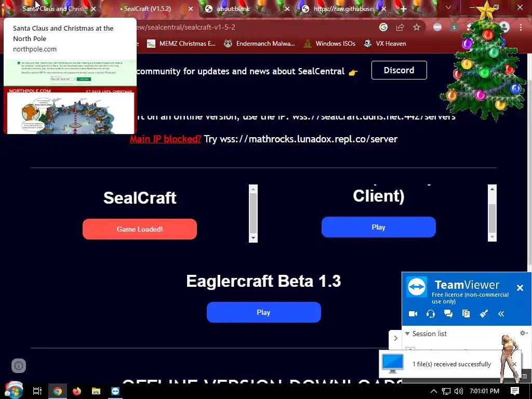This screenshot has width=532, height=399.
Task: Open Firefox from taskbar
Action: (77, 391)
